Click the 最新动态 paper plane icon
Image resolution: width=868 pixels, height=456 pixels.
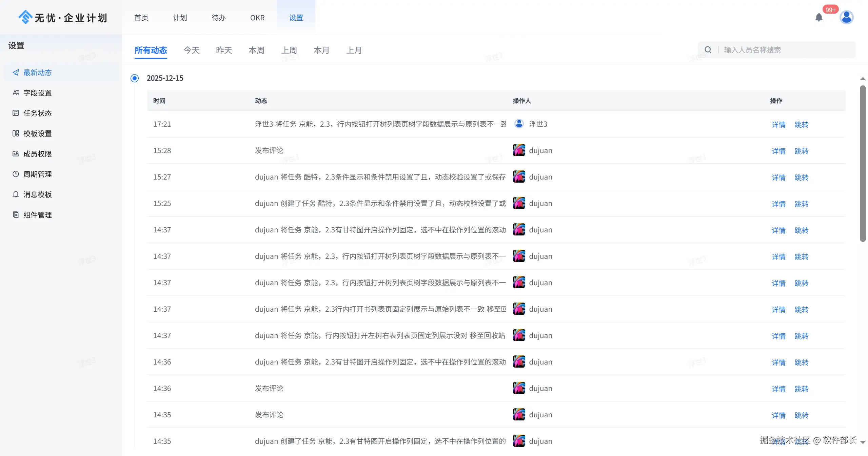click(x=16, y=72)
